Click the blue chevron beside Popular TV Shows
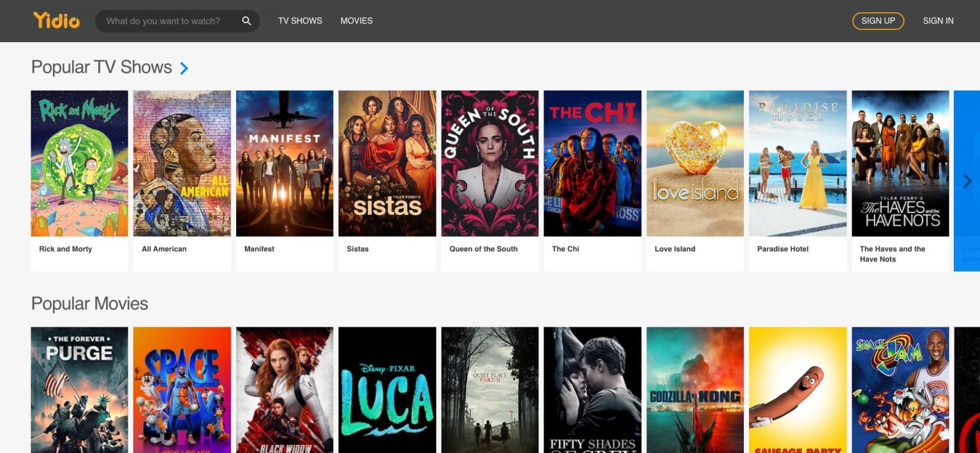This screenshot has height=453, width=980. click(x=184, y=68)
